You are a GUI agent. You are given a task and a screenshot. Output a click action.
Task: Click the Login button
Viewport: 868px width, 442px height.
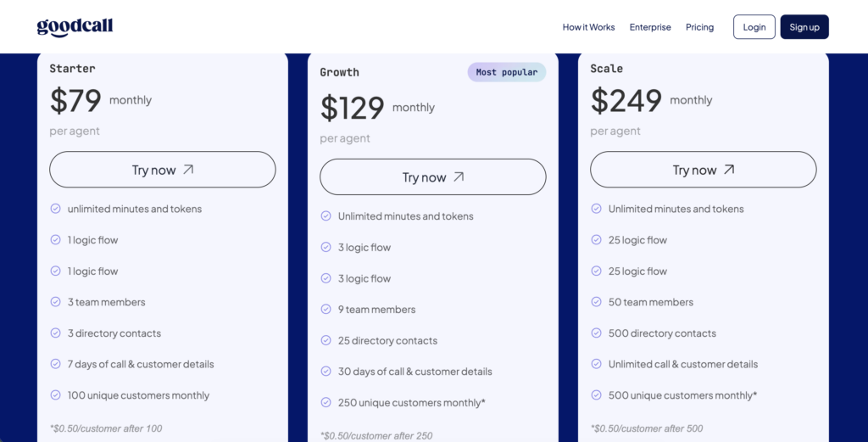[754, 27]
